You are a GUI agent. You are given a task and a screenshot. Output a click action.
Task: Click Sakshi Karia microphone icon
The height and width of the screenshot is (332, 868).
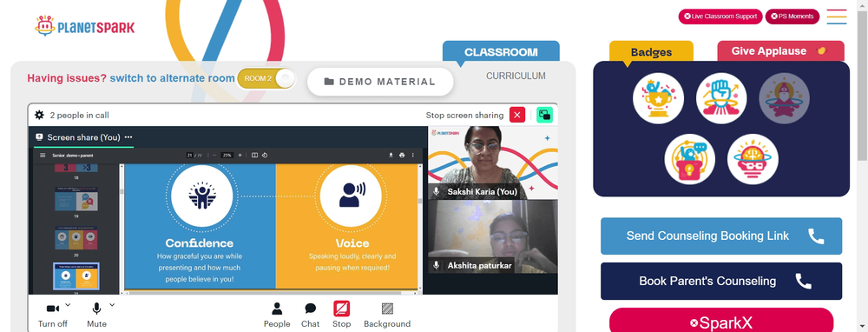tap(437, 191)
